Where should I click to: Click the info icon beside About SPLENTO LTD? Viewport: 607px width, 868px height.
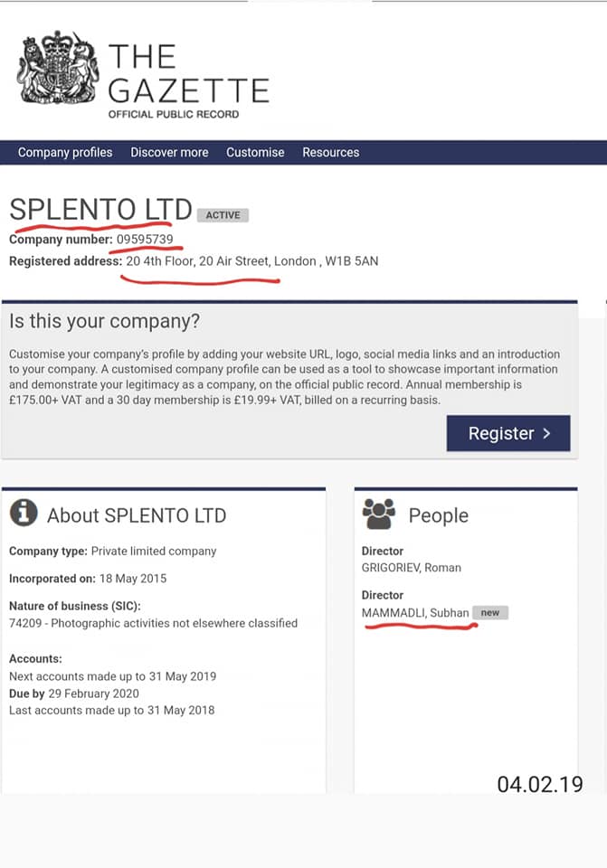(24, 514)
